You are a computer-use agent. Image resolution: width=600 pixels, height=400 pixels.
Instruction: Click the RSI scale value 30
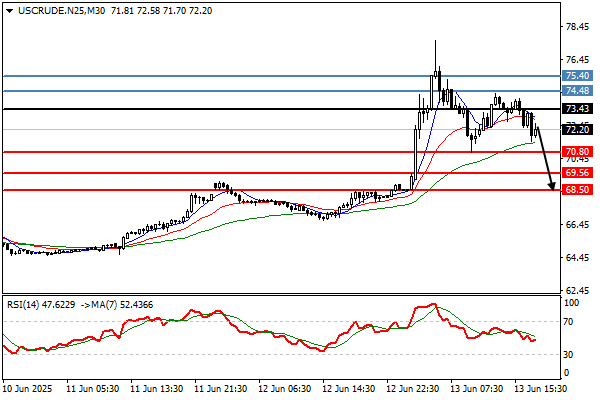(569, 355)
